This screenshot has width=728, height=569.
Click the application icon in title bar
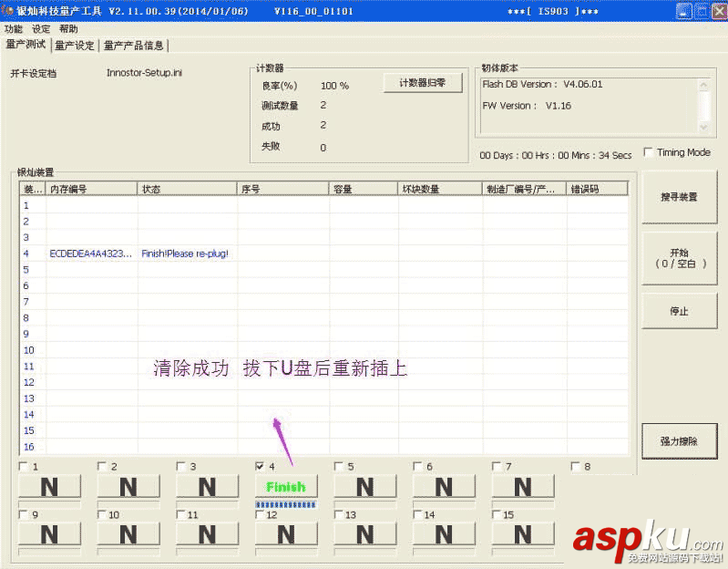pos(7,11)
